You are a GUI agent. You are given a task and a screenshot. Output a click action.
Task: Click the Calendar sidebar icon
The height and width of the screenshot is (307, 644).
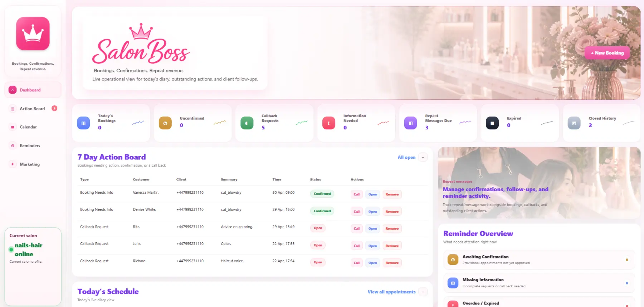[x=13, y=127]
